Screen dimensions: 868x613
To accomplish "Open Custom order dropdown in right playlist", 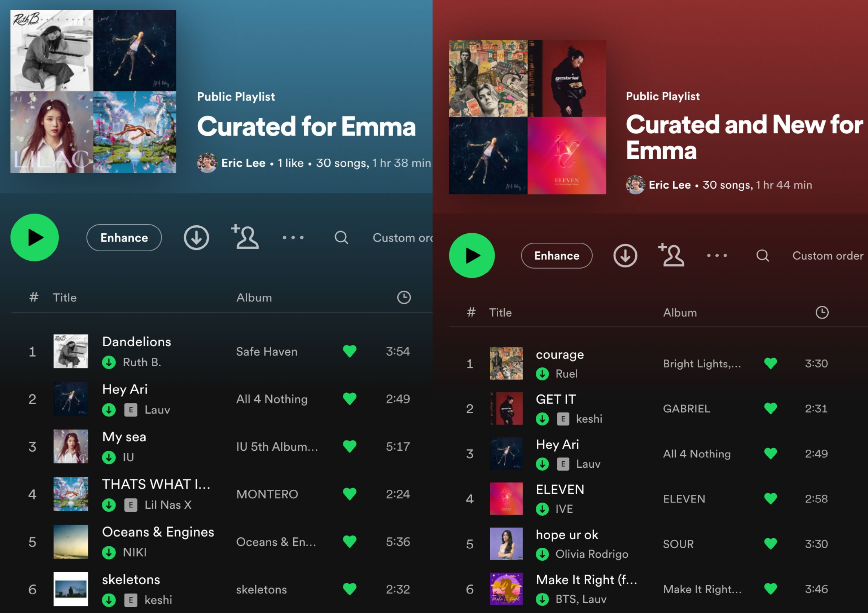I will pyautogui.click(x=828, y=256).
